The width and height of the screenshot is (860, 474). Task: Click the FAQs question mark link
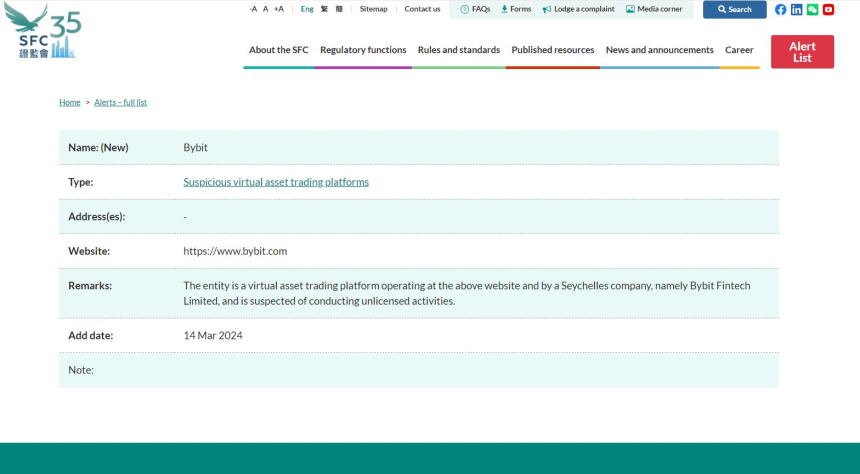[475, 9]
